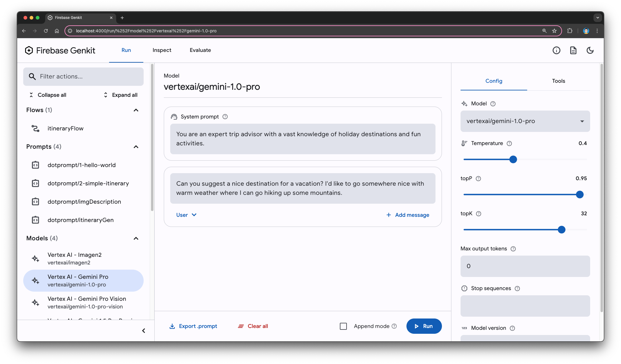The image size is (621, 364).
Task: Expand the Prompts section
Action: click(x=136, y=146)
